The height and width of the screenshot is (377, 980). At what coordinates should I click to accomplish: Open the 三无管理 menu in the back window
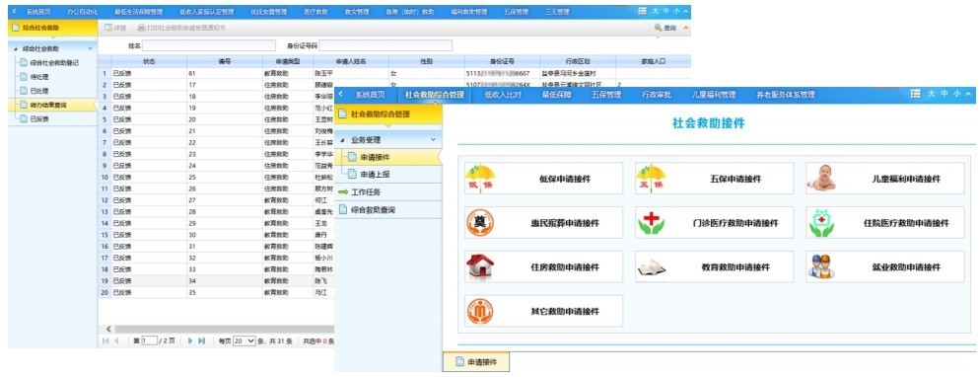(557, 11)
